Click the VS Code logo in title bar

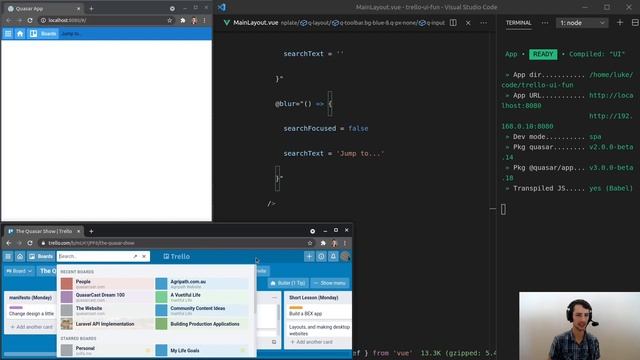point(222,7)
